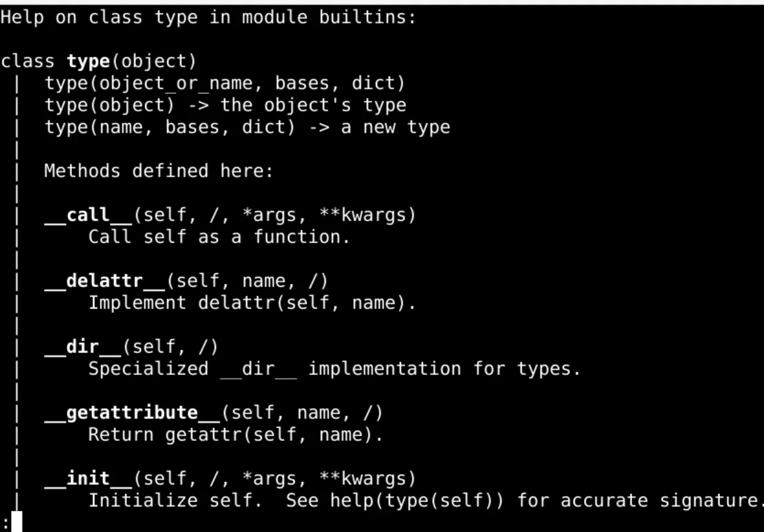The image size is (764, 532).
Task: Select the bold __dir__ method name
Action: point(82,347)
